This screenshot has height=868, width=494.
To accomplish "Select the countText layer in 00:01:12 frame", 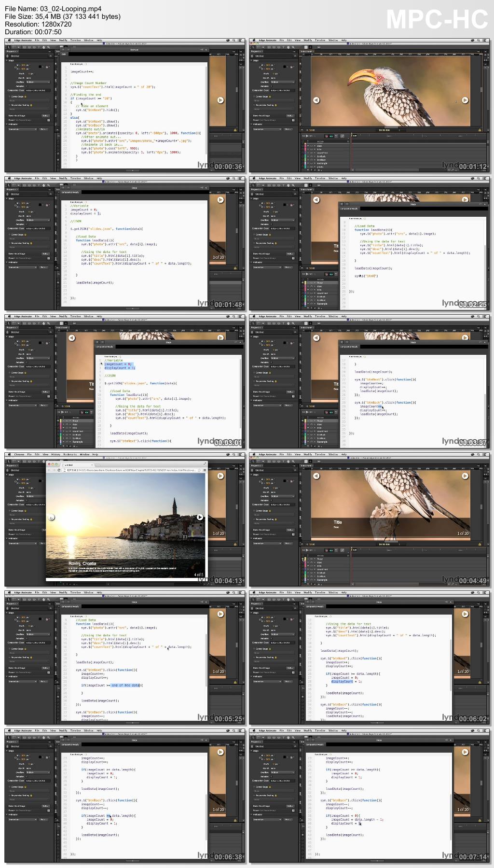I will (x=322, y=153).
